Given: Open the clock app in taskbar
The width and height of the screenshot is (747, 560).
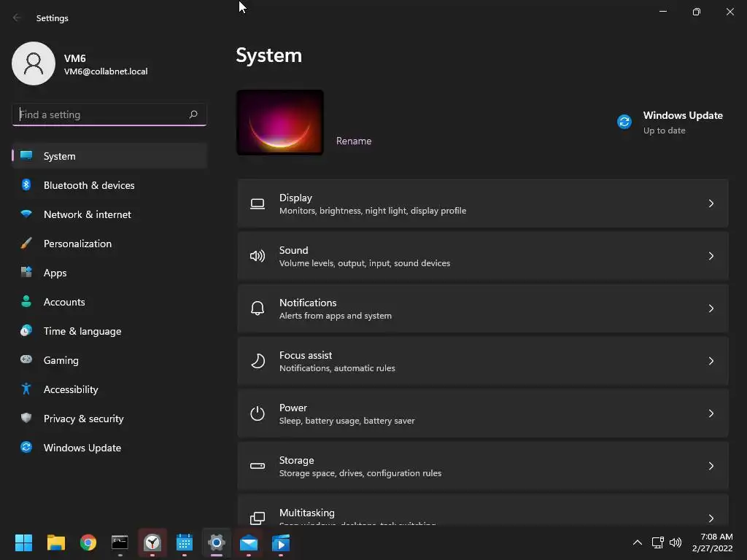Looking at the screenshot, I should click(152, 542).
